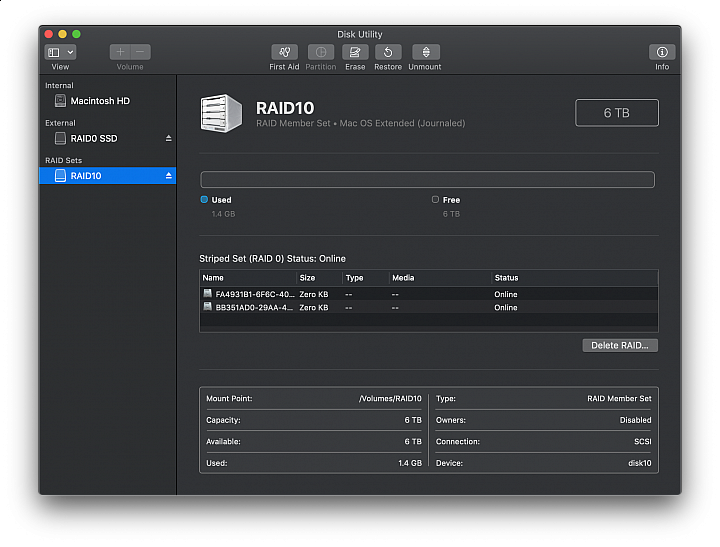Click the Erase toolbar icon
Image resolution: width=720 pixels, height=547 pixels.
tap(355, 52)
